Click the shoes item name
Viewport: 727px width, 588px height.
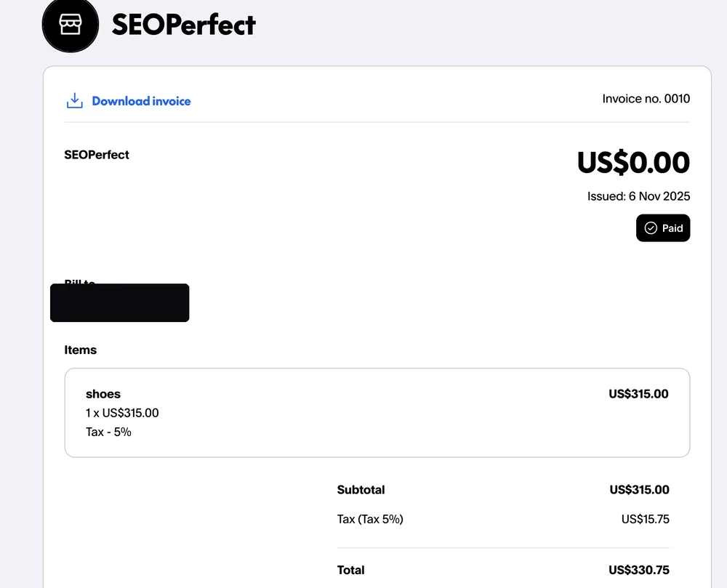(x=103, y=394)
